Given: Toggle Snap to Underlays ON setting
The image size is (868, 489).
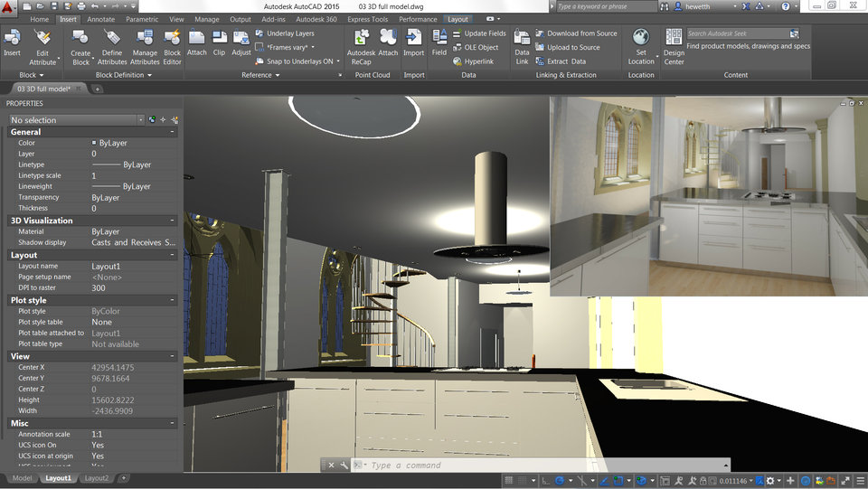Looking at the screenshot, I should tap(298, 61).
